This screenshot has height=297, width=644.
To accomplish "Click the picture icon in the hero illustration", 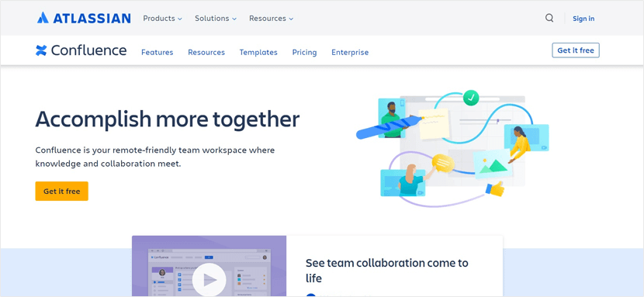I will point(493,164).
